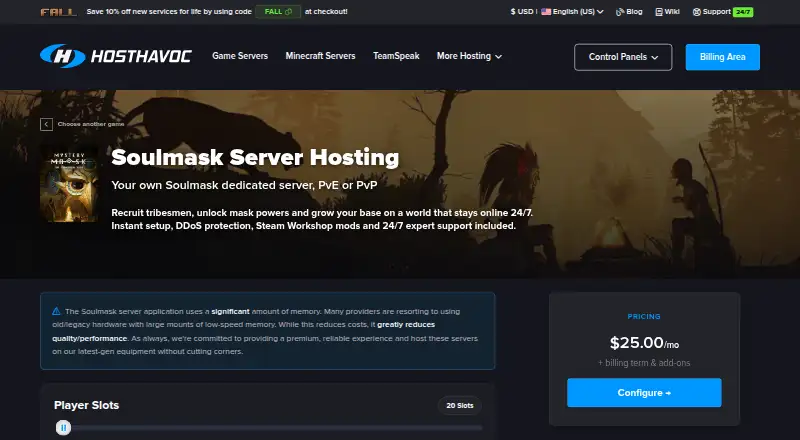The width and height of the screenshot is (800, 440).
Task: Click the back arrow icon
Action: (x=46, y=124)
